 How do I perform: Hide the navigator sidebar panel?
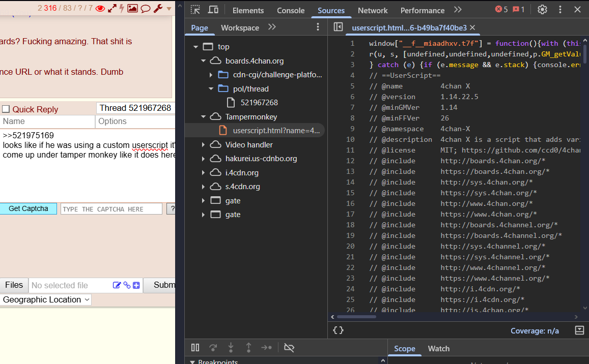pyautogui.click(x=338, y=27)
